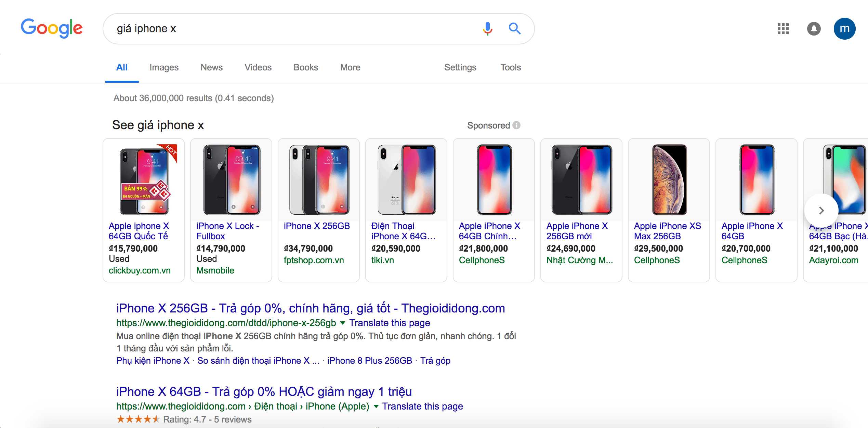Open sitelink 'Phụ kiện iPhone X'
This screenshot has height=428, width=868.
coord(153,361)
